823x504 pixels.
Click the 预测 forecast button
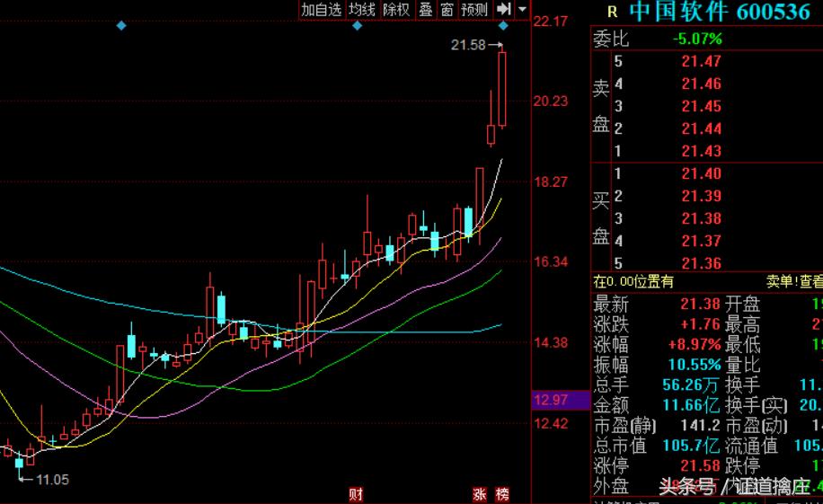point(474,10)
